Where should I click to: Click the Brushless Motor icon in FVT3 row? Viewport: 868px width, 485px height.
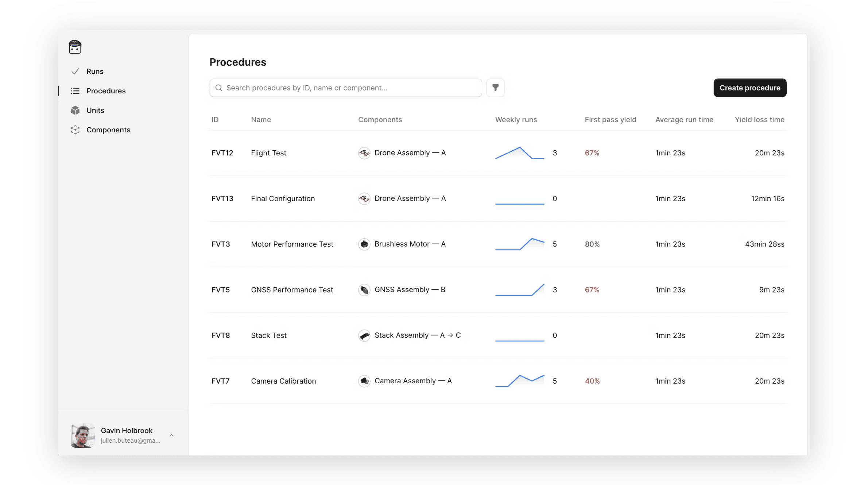click(364, 244)
